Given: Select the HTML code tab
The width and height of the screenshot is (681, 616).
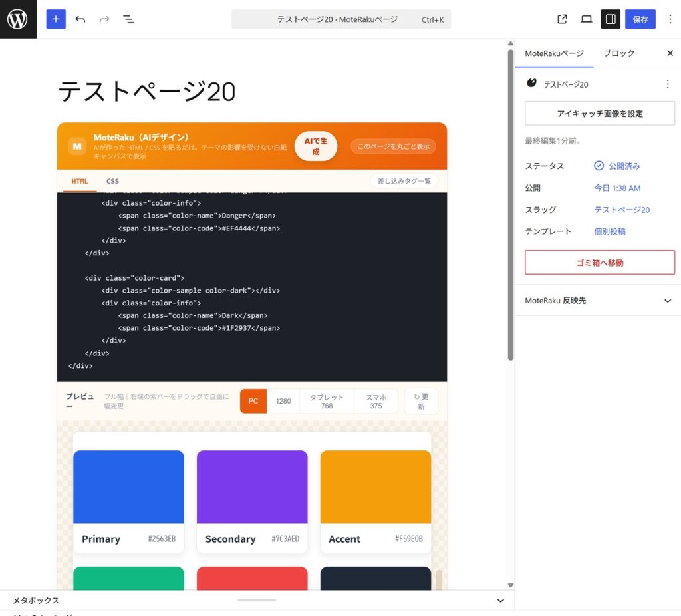Looking at the screenshot, I should [80, 181].
